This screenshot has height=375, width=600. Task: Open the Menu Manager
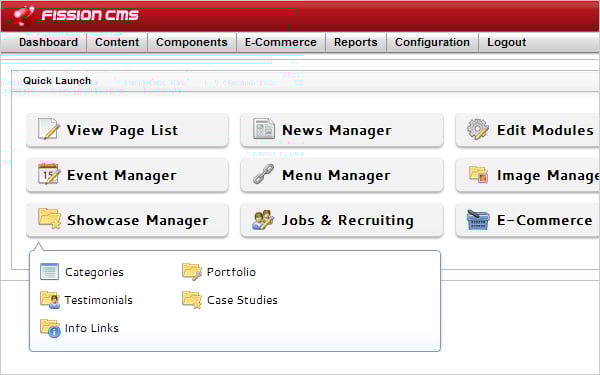click(x=342, y=175)
